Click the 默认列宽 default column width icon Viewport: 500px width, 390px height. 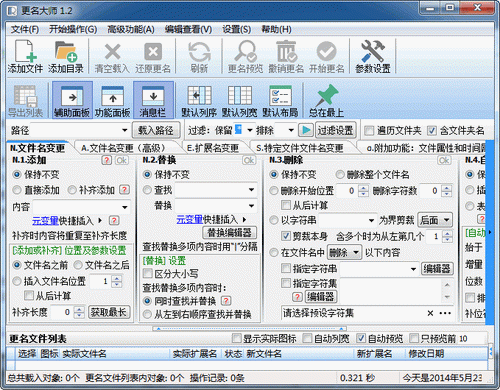(x=240, y=101)
